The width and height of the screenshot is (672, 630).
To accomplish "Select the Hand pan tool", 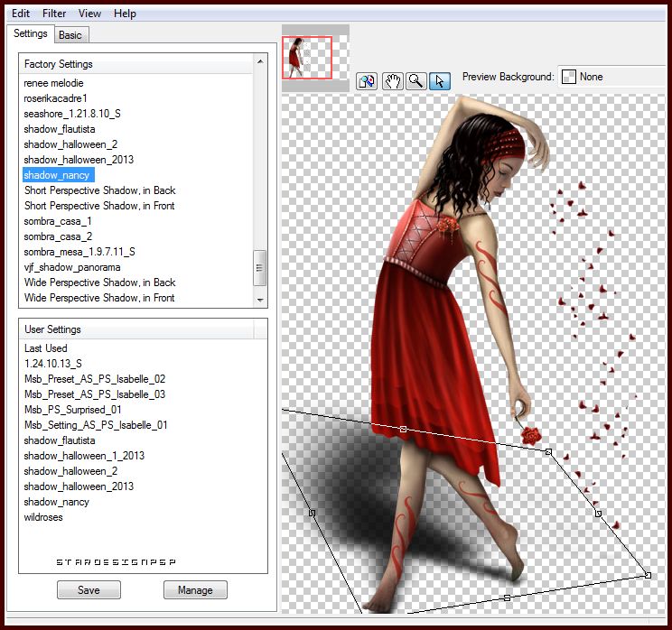I will (392, 80).
